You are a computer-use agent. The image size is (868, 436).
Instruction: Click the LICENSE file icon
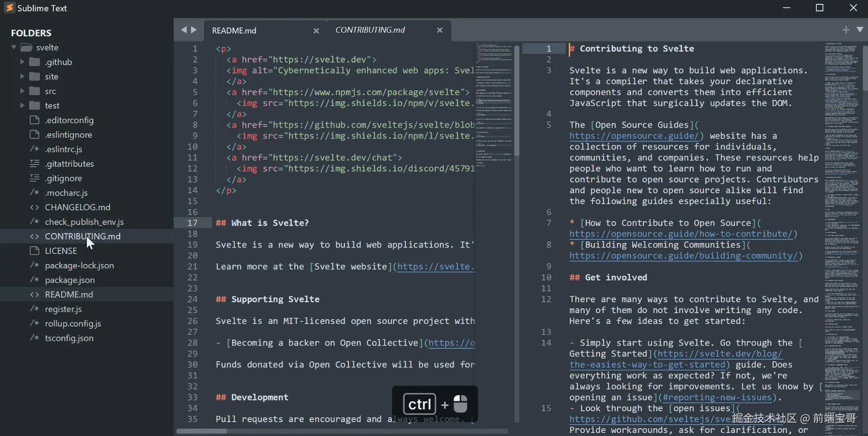coord(35,251)
